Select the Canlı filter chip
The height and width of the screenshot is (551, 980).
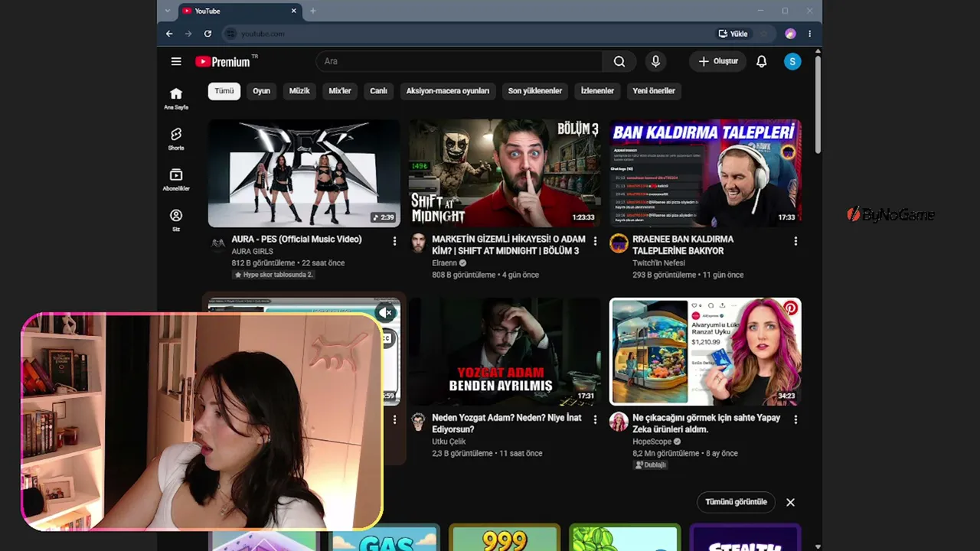pyautogui.click(x=379, y=91)
